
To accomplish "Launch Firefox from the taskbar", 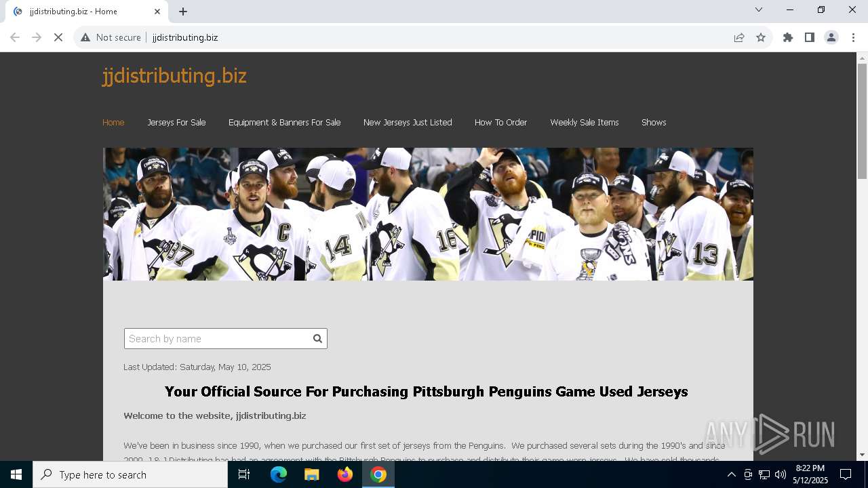I will [345, 474].
